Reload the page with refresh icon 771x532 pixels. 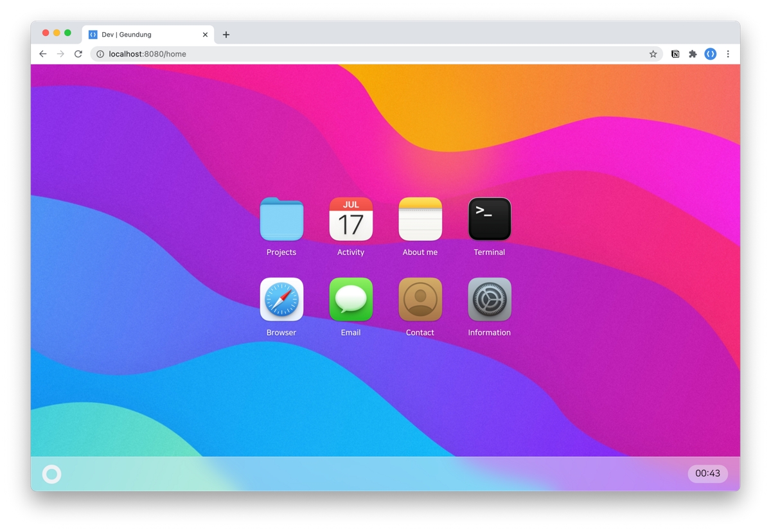(x=78, y=54)
